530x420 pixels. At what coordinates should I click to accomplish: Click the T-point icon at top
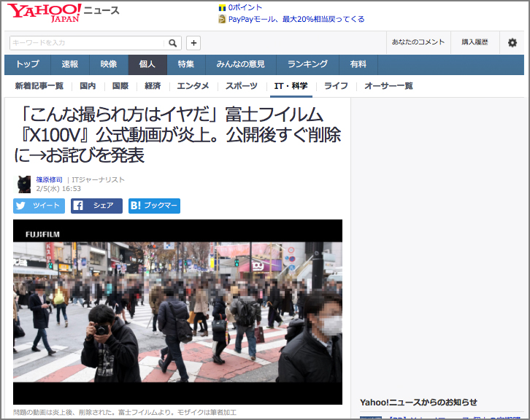pos(222,7)
